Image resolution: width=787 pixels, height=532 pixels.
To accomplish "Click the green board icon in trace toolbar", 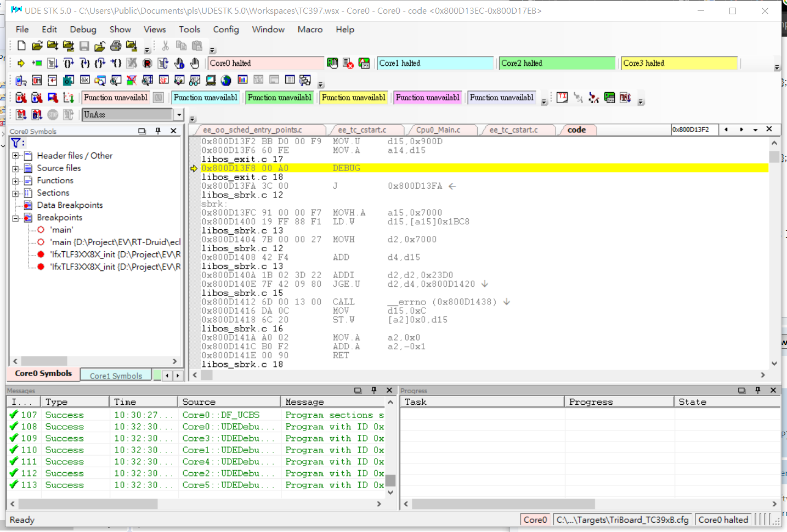I will [x=609, y=98].
